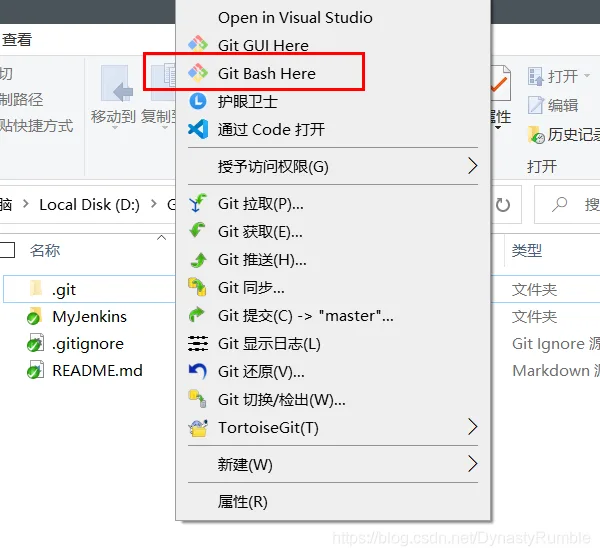Click the Git 还原 revert icon

click(198, 371)
